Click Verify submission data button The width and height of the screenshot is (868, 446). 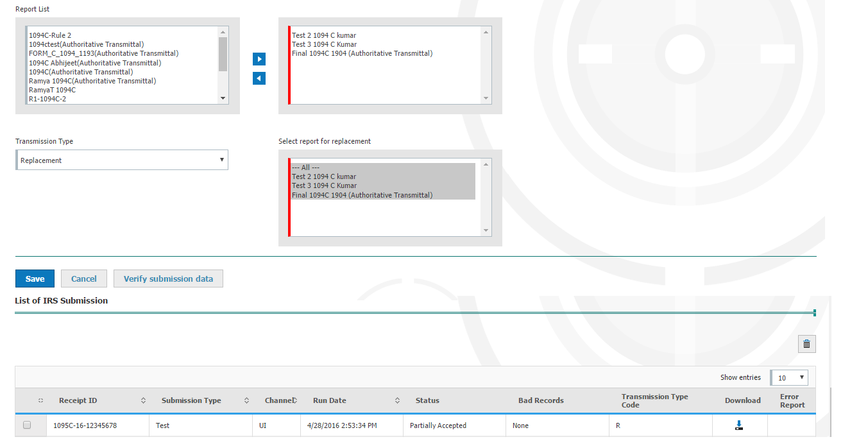168,279
